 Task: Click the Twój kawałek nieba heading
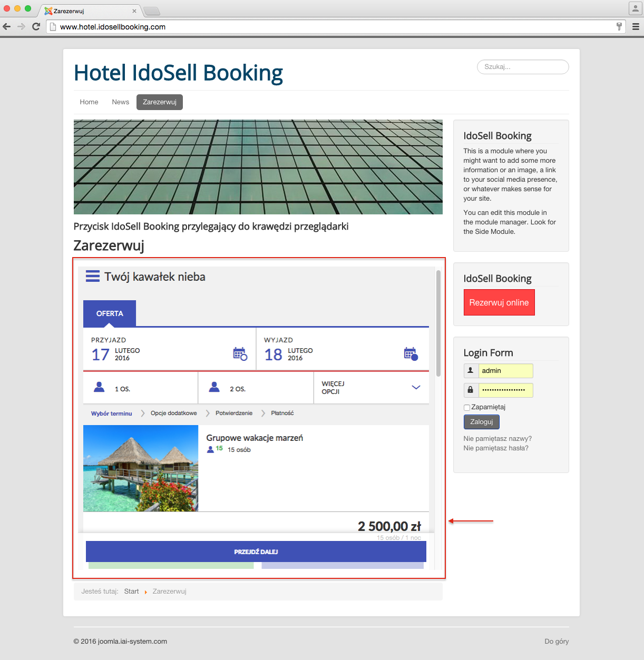(155, 277)
